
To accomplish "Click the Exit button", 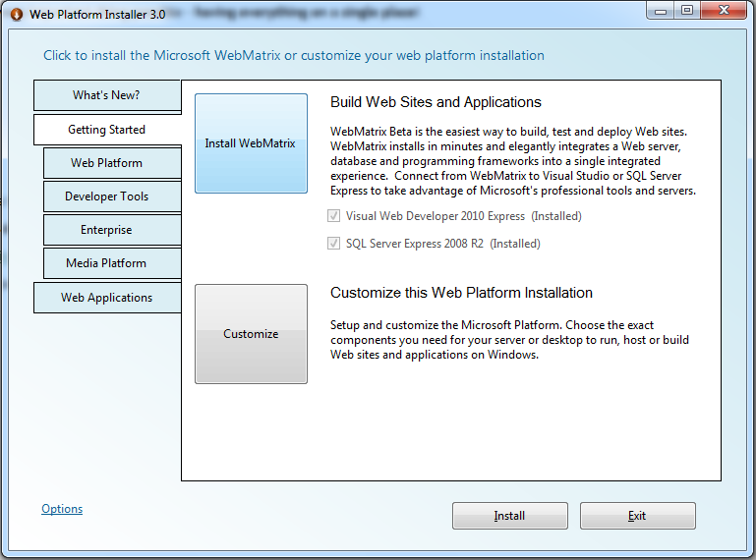I will [x=637, y=516].
